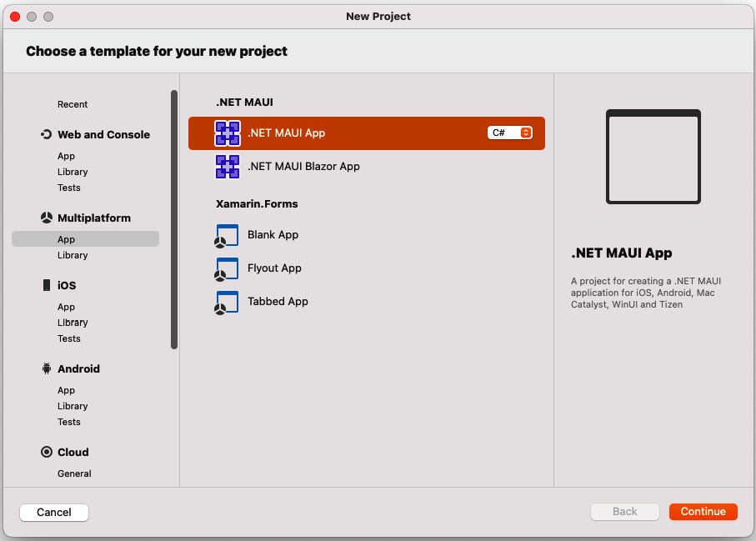Click the Continue button
The image size is (756, 541).
[x=703, y=512]
